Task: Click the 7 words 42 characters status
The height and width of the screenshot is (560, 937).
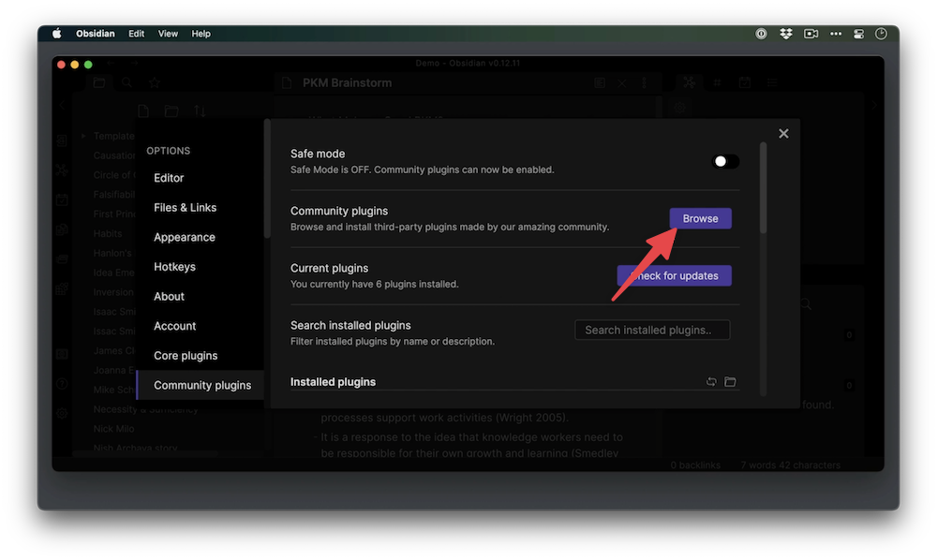Action: pos(791,465)
